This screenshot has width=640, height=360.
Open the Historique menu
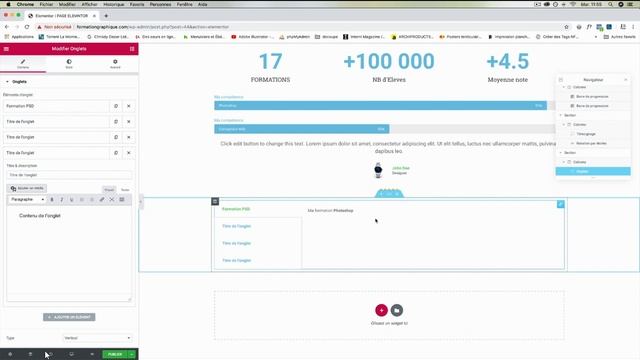(x=113, y=4)
